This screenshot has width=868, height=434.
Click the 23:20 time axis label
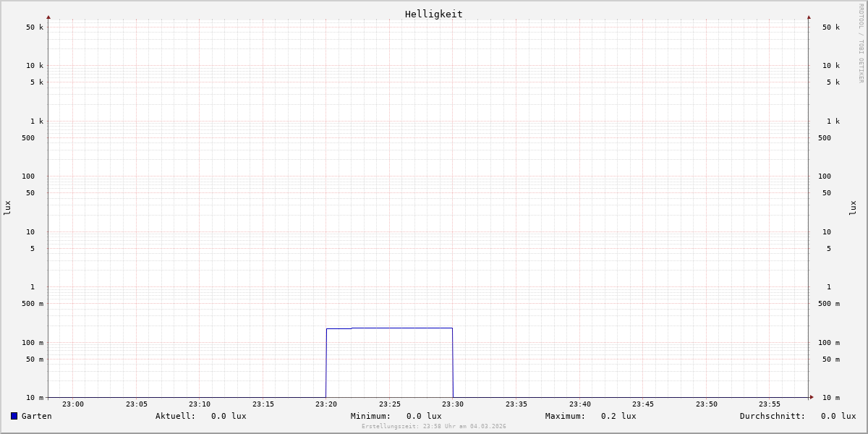coord(326,404)
